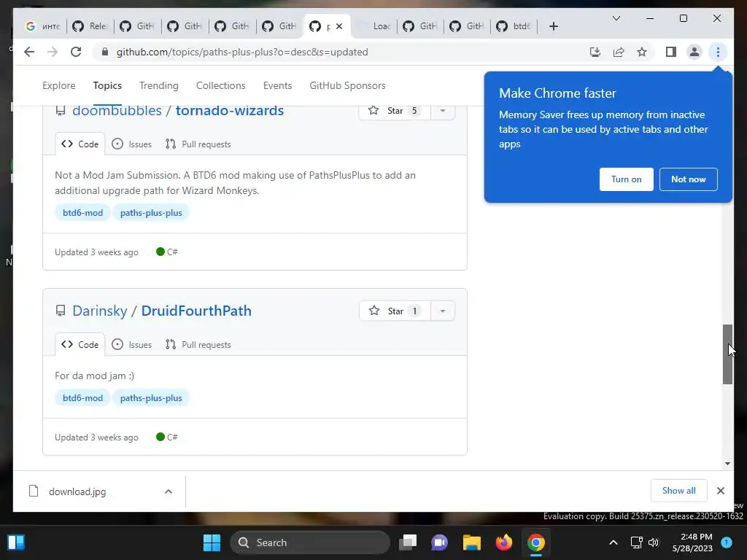This screenshot has height=560, width=747.
Task: Open Pull requests of DruidFourthPath
Action: (x=198, y=345)
